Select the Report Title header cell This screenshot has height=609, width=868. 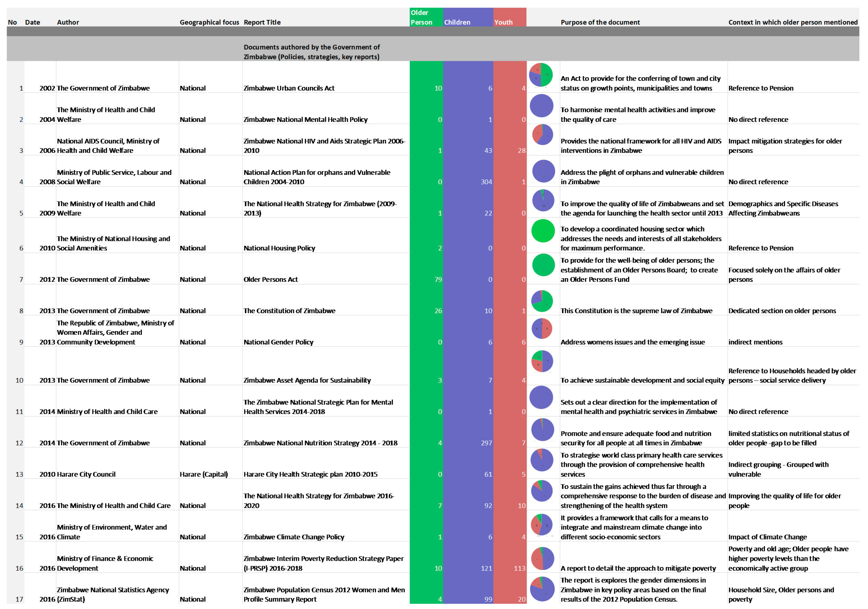pyautogui.click(x=262, y=22)
